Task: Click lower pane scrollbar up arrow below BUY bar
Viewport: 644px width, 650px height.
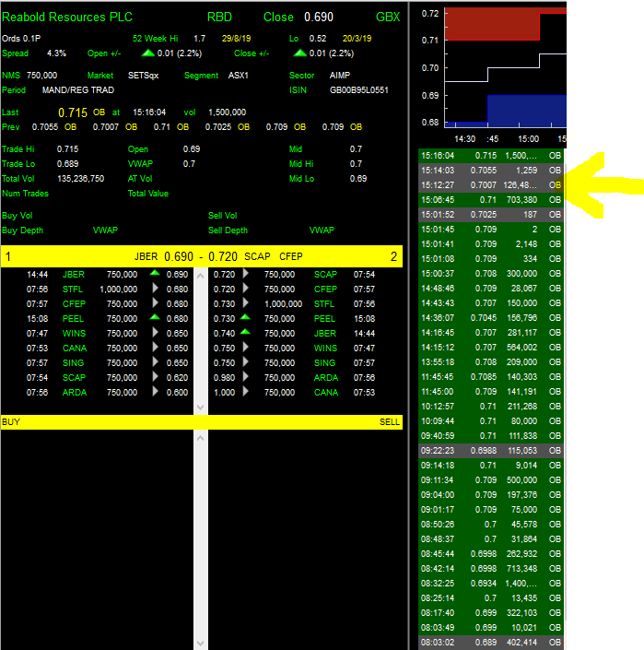Action: coord(201,438)
